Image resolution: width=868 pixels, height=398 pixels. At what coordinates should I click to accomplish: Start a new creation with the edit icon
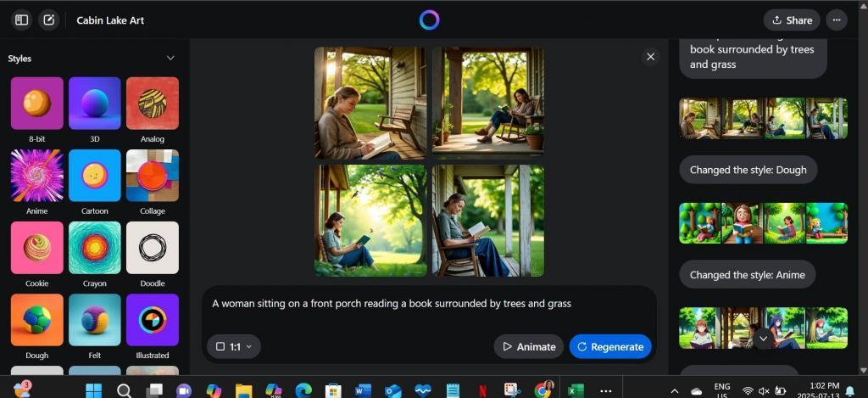[49, 20]
